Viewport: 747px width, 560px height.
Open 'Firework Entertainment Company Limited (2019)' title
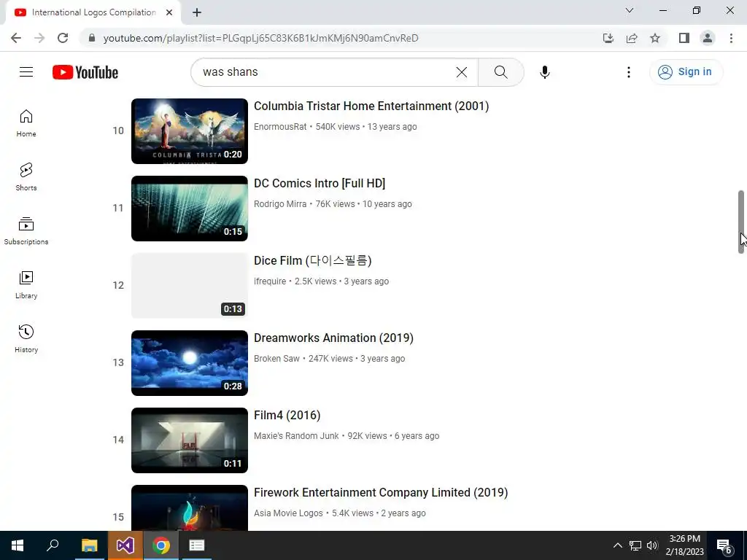pos(381,492)
